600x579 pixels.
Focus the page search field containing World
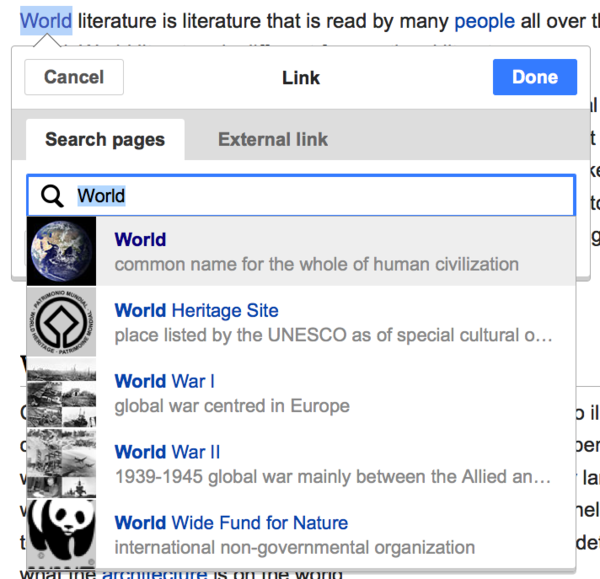pos(320,196)
